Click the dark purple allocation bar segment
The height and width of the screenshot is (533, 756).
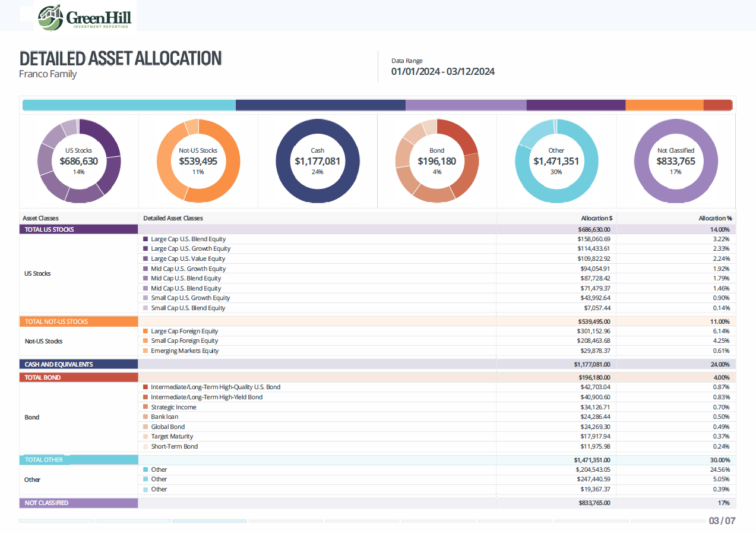[x=576, y=105]
